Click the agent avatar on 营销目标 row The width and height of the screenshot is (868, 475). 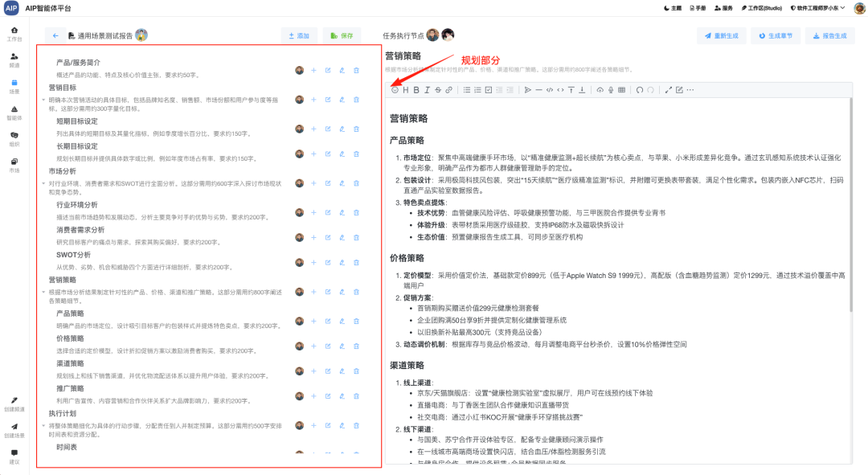[300, 100]
